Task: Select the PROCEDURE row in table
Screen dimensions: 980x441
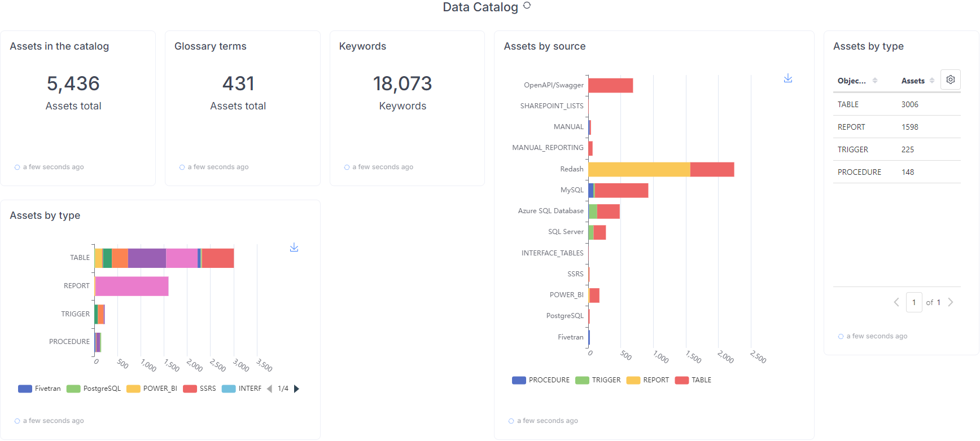Action: click(x=897, y=172)
